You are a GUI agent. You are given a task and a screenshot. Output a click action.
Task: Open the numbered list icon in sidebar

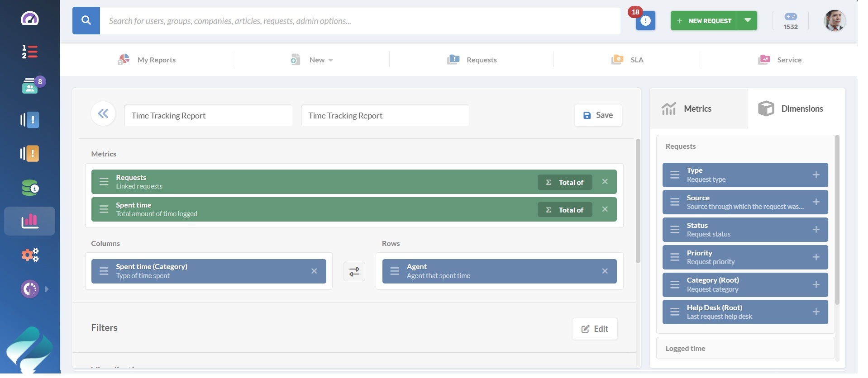click(x=30, y=52)
